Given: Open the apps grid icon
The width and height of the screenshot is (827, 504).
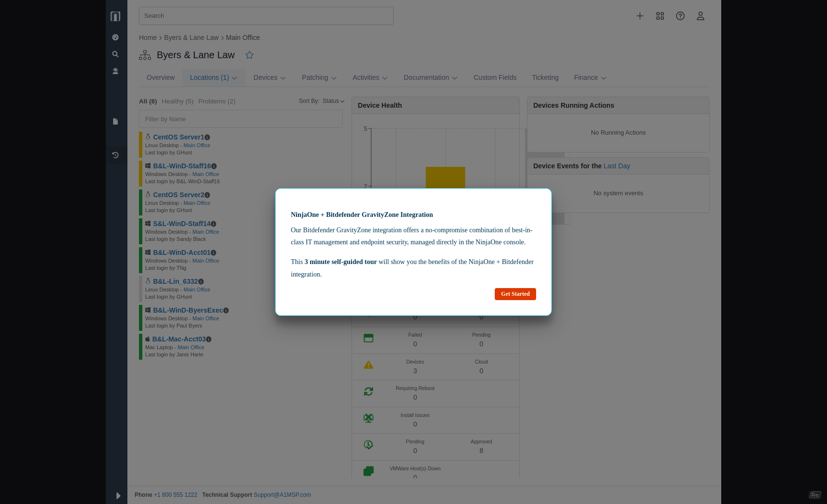Looking at the screenshot, I should coord(660,16).
